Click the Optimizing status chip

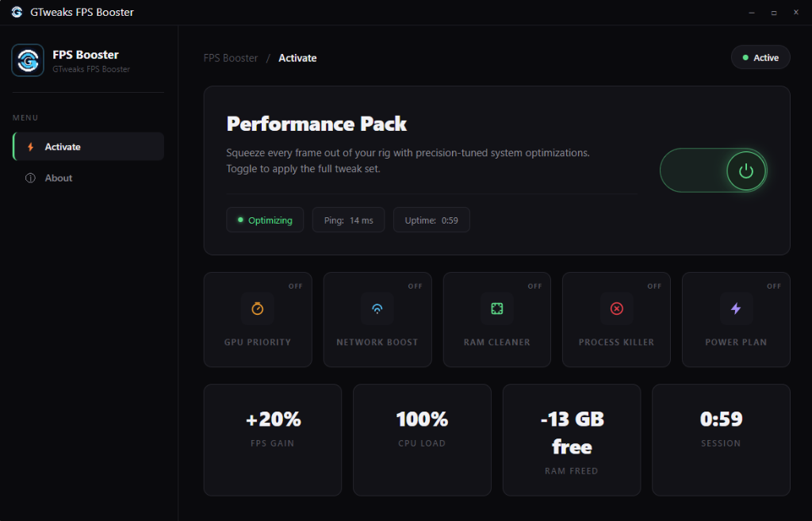tap(265, 220)
